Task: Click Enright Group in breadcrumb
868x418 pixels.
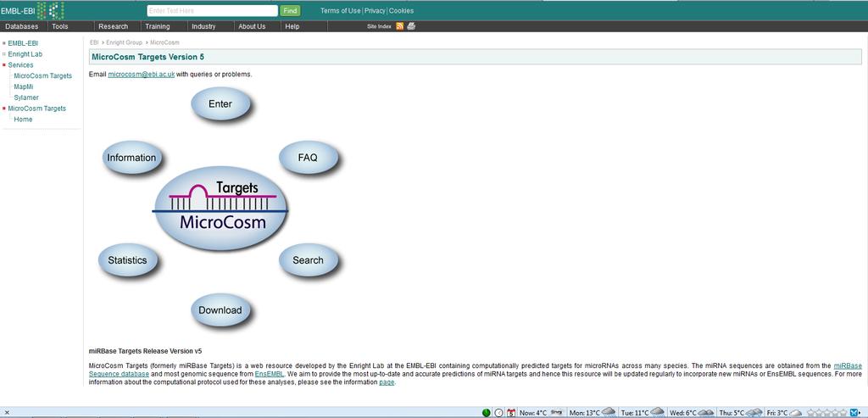Action: (124, 42)
